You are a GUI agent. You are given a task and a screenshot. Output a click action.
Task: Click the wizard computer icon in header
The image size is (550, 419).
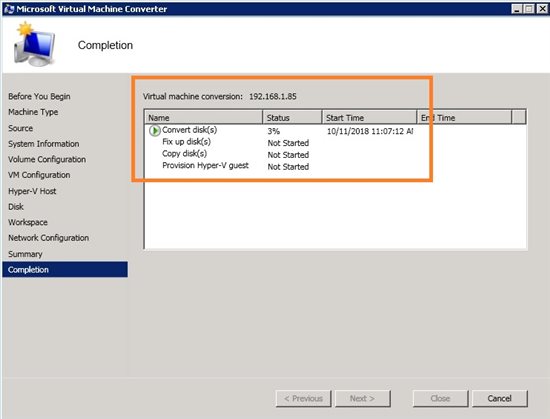[x=34, y=45]
